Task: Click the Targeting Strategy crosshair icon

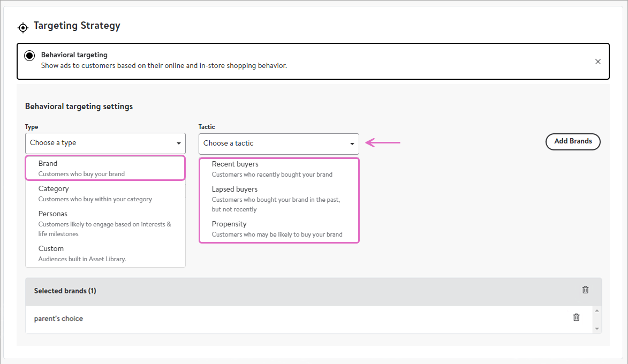Action: [x=22, y=27]
